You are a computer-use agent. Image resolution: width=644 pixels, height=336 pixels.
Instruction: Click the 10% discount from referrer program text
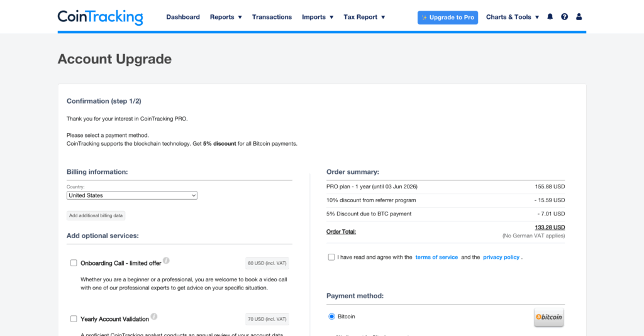pos(371,200)
